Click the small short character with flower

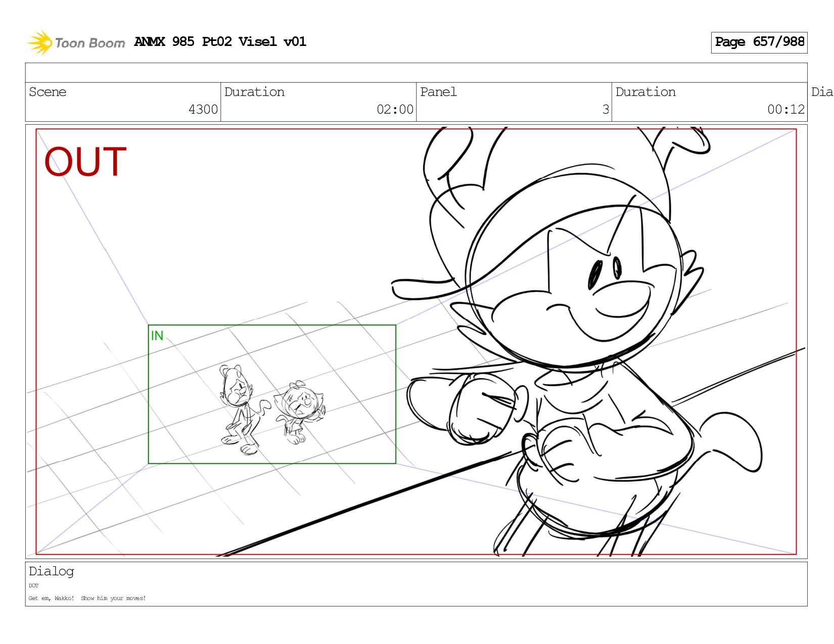(x=300, y=413)
